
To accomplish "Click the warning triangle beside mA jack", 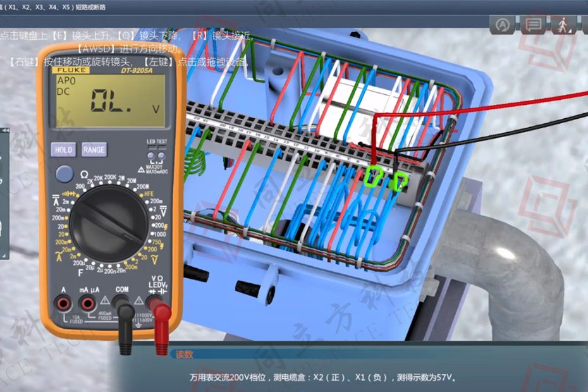I will point(106,300).
